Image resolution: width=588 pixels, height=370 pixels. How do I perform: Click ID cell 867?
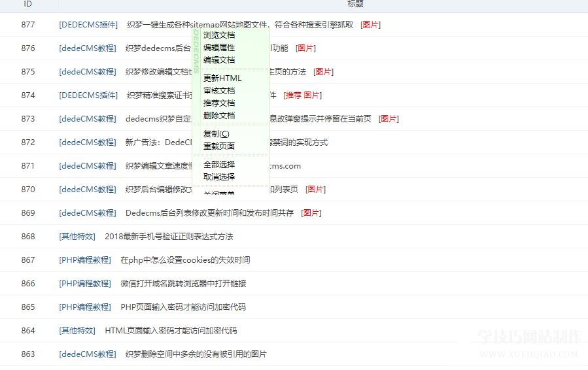tap(28, 260)
